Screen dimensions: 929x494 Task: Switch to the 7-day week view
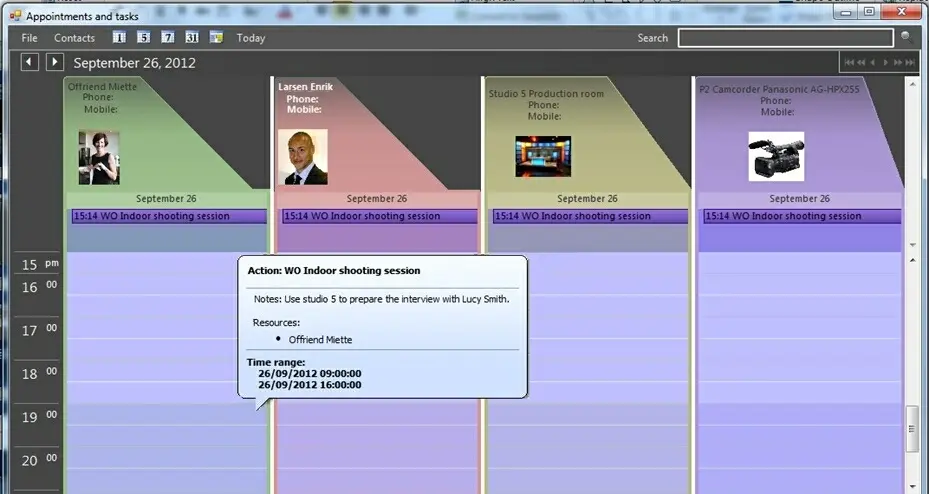coord(167,38)
